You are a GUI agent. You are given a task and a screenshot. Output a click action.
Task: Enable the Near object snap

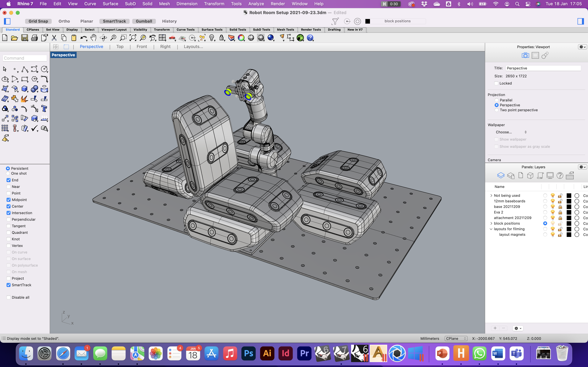click(9, 187)
